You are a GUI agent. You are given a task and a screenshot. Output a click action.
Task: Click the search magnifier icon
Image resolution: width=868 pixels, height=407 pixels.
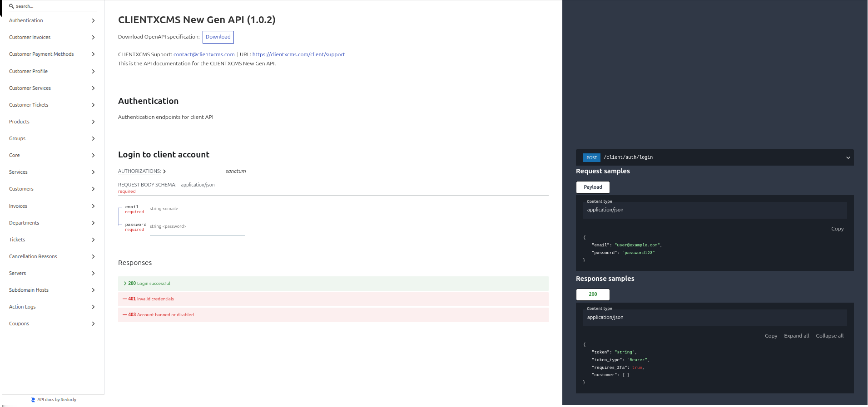pyautogui.click(x=11, y=6)
